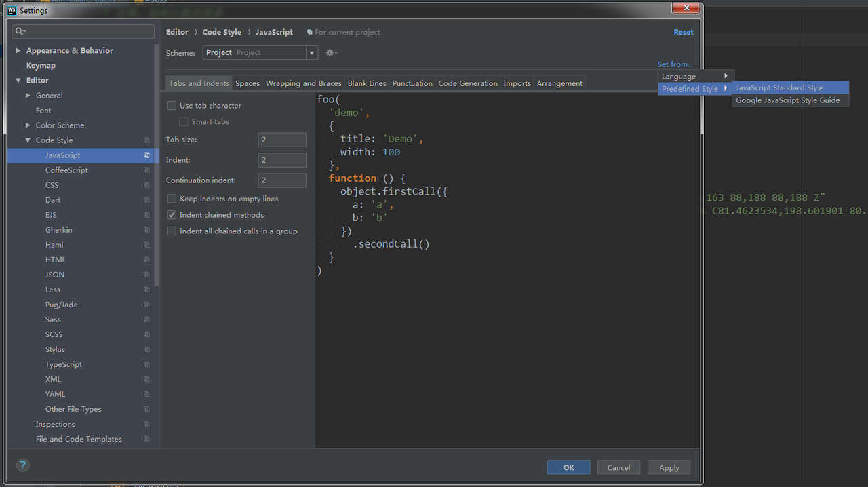
Task: Expand the Color Scheme tree node
Action: [x=28, y=125]
